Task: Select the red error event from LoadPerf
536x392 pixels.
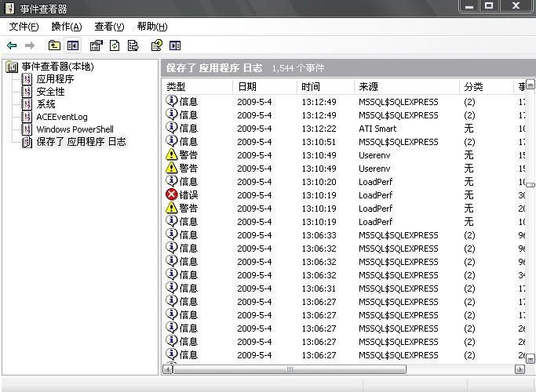Action: pos(188,194)
